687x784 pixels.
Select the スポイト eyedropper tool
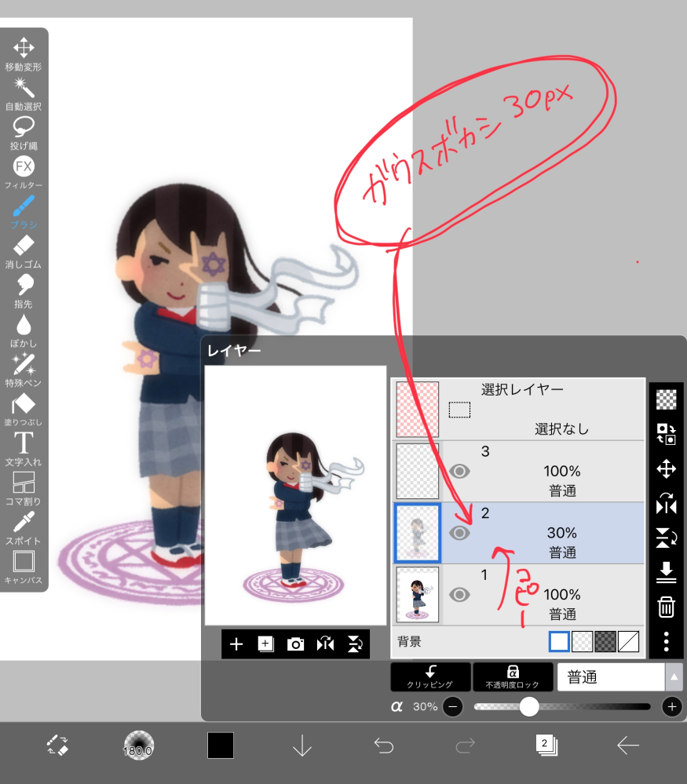coord(24,528)
